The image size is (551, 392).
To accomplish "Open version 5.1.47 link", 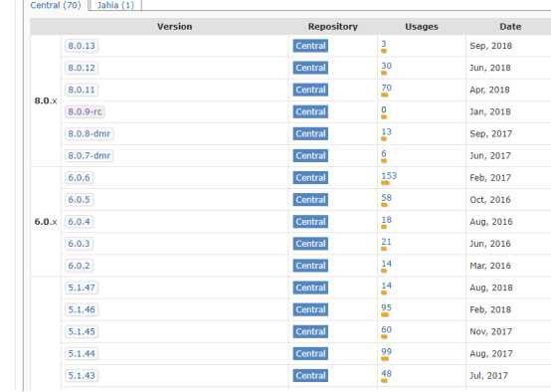I will pos(82,288).
